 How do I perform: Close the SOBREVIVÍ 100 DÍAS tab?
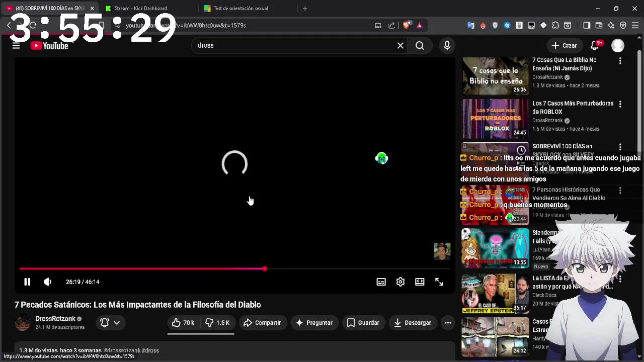coord(92,9)
